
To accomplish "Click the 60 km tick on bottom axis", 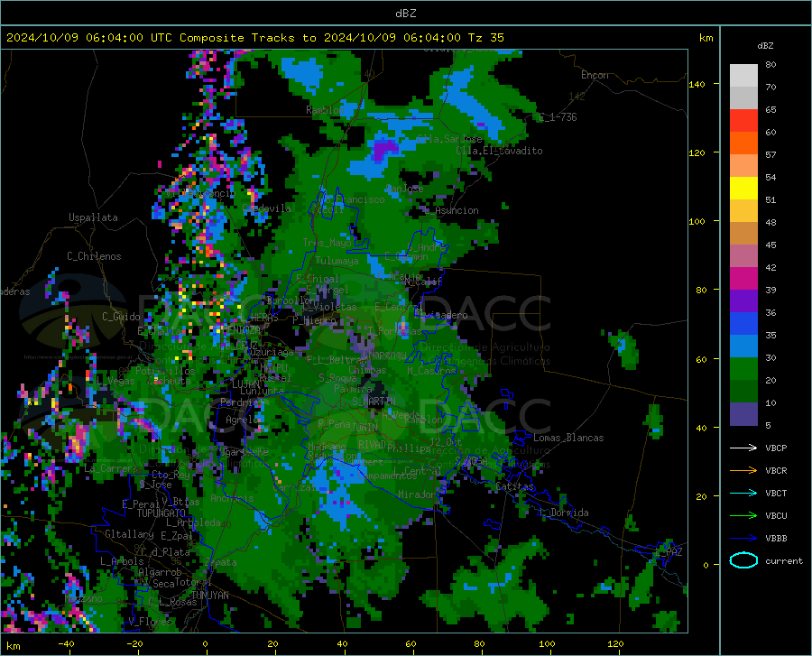I will [x=411, y=644].
